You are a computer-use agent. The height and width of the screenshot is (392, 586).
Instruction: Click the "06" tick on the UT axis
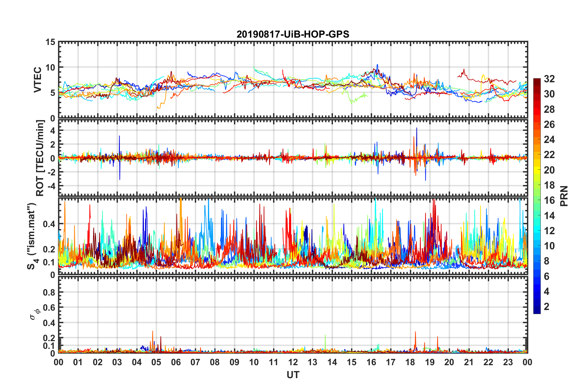click(x=176, y=362)
